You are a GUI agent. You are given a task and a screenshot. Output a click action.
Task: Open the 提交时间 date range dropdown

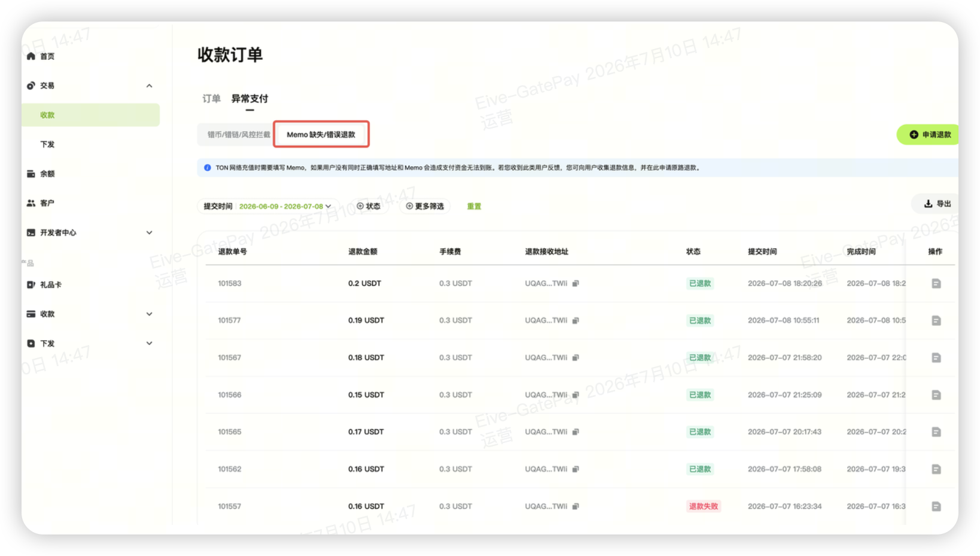267,206
